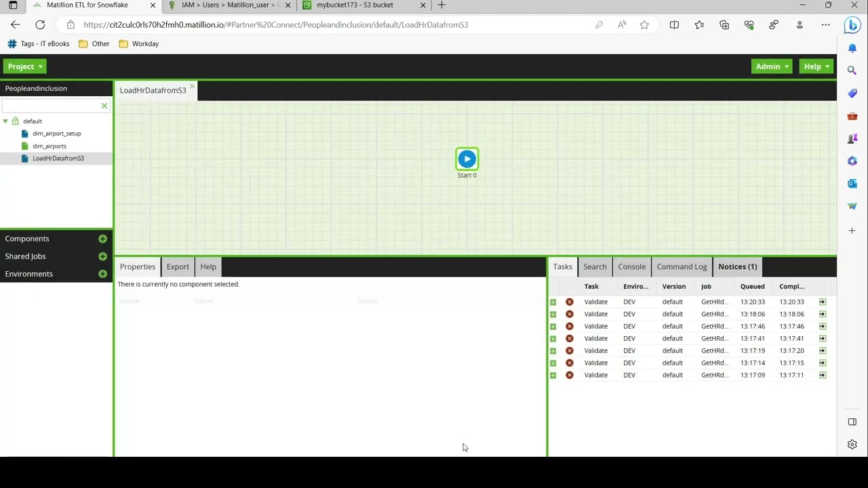Open details arrow for task completed 13:17:15

[823, 363]
